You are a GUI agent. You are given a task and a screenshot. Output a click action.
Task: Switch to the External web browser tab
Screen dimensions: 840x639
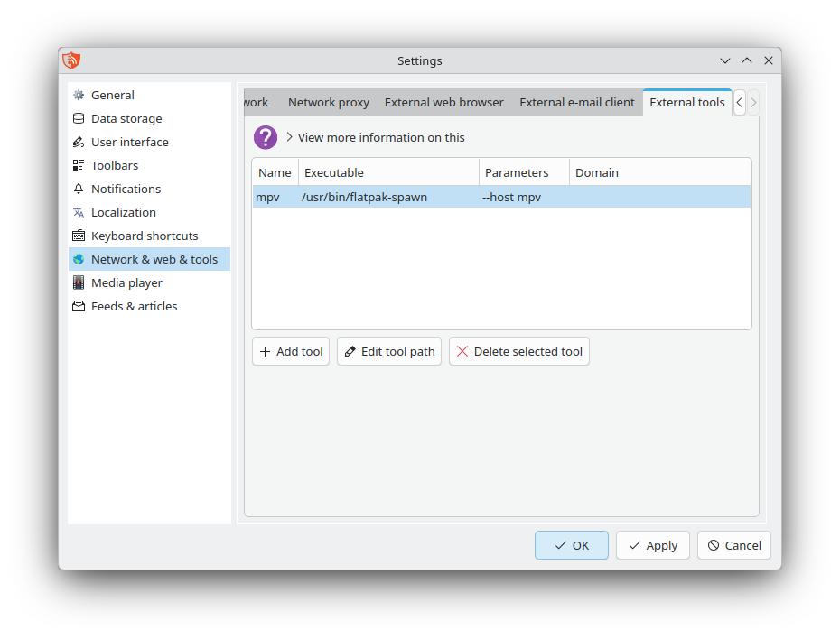tap(444, 102)
